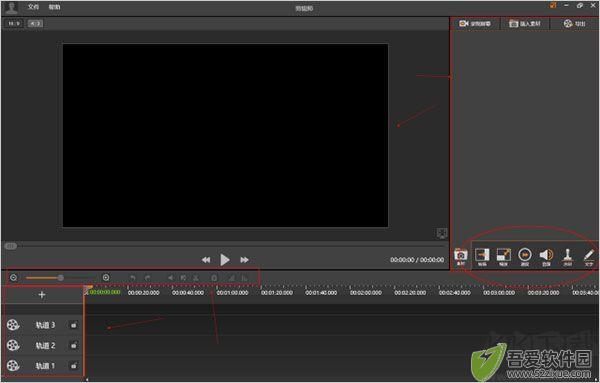Select the 16:9 aspect ratio
Viewport: 600px width, 383px height.
point(14,23)
